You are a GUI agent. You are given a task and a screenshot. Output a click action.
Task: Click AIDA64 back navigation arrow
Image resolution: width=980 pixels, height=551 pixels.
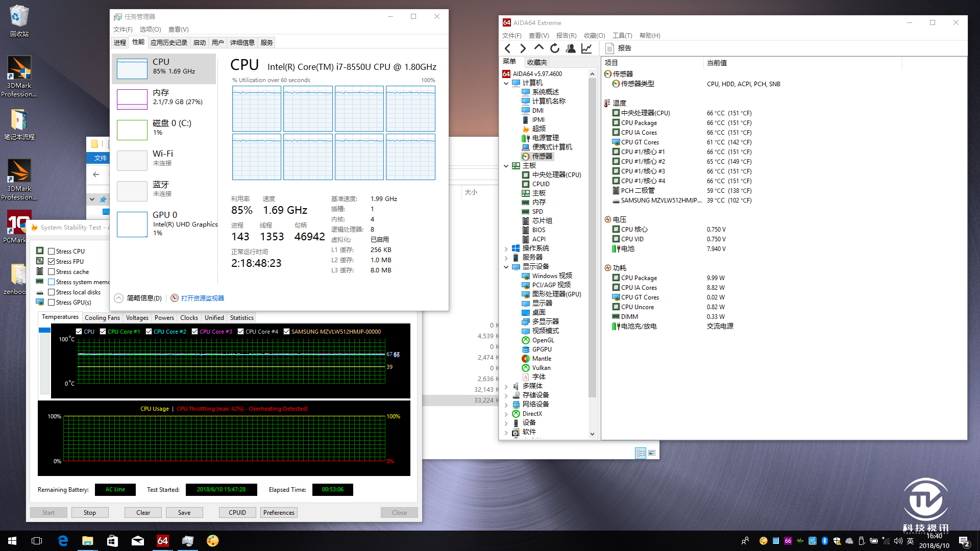click(507, 48)
